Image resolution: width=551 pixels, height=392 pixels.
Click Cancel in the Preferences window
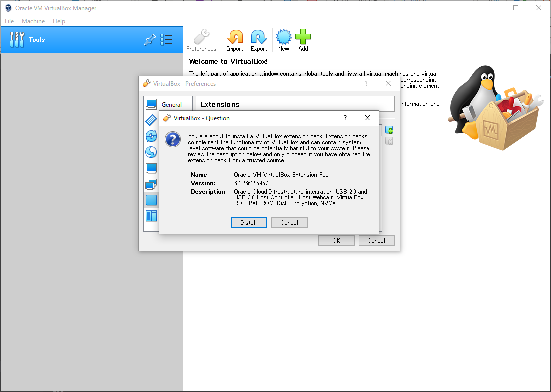coord(376,240)
